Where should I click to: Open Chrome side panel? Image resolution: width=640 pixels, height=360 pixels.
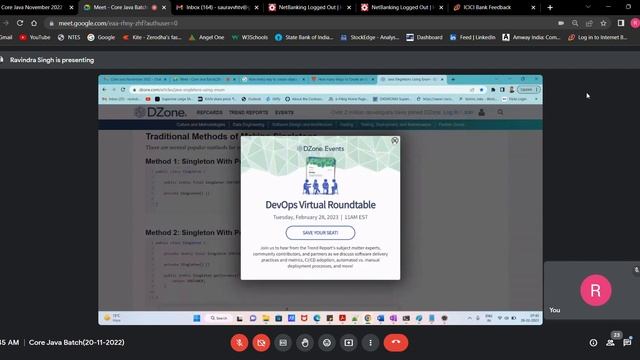[621, 23]
